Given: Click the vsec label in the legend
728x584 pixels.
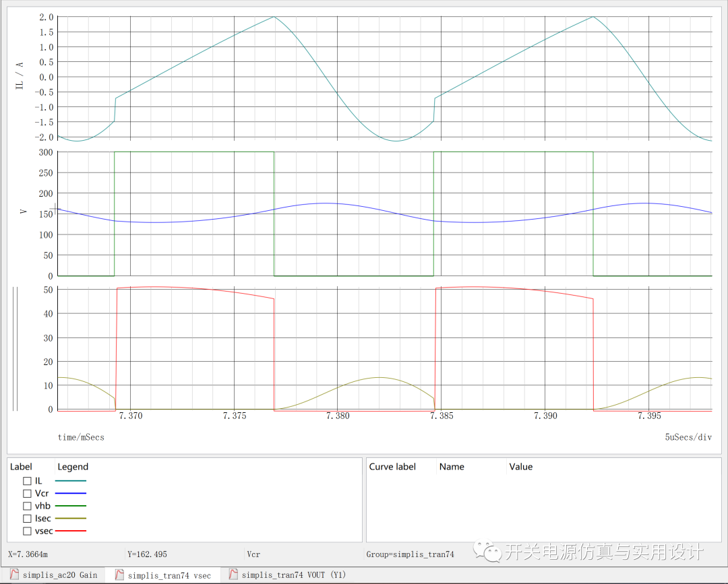Looking at the screenshot, I should 44,531.
